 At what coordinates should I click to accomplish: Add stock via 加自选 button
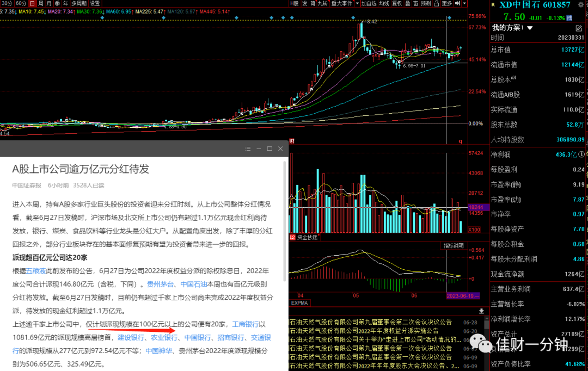pos(369,3)
